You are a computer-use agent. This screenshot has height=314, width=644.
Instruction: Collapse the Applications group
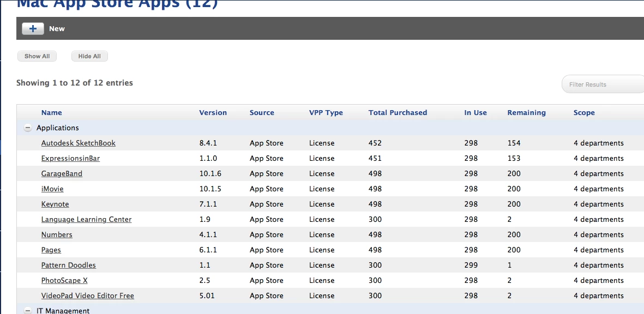27,128
